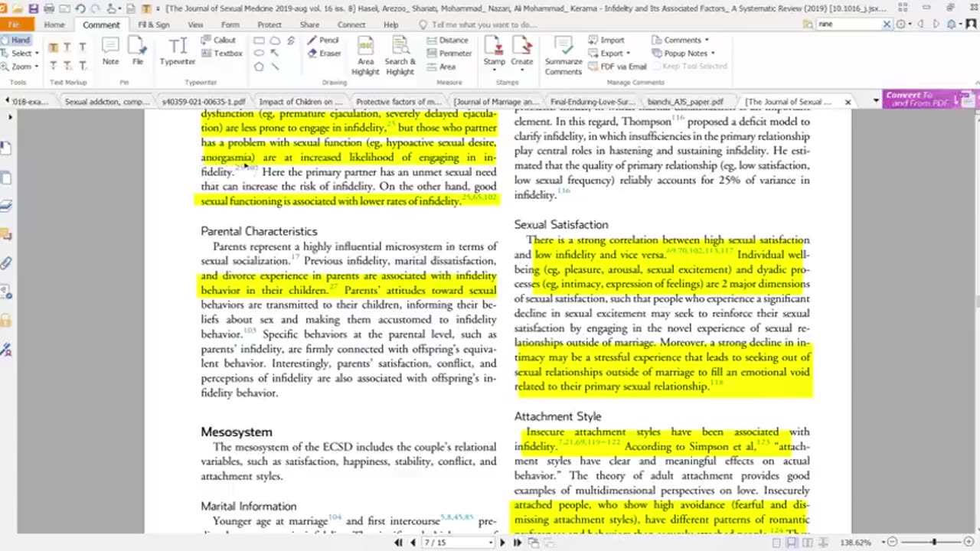Viewport: 980px width, 551px height.
Task: Clear the search box text
Action: 887,24
